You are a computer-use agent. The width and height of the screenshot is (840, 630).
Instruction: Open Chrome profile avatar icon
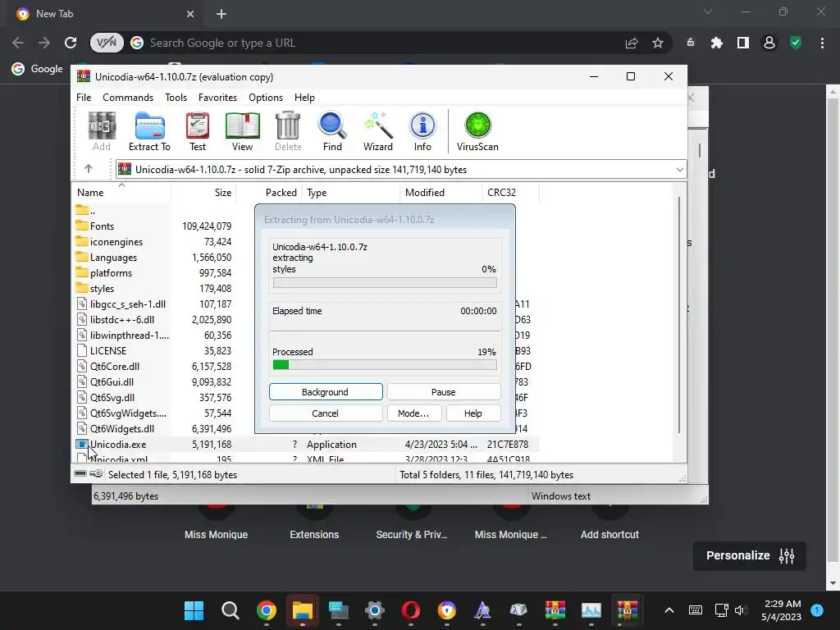(769, 43)
